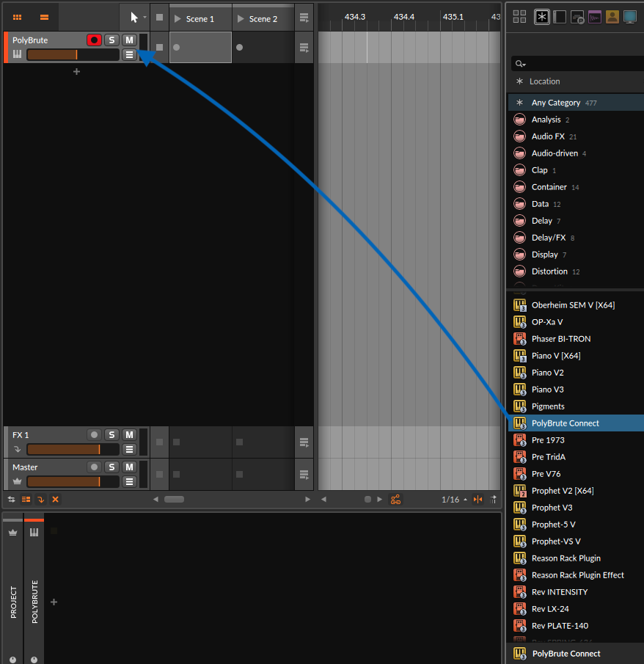Image resolution: width=644 pixels, height=664 pixels.
Task: Click the stop-all-clips button beside Scene 1
Action: (159, 18)
